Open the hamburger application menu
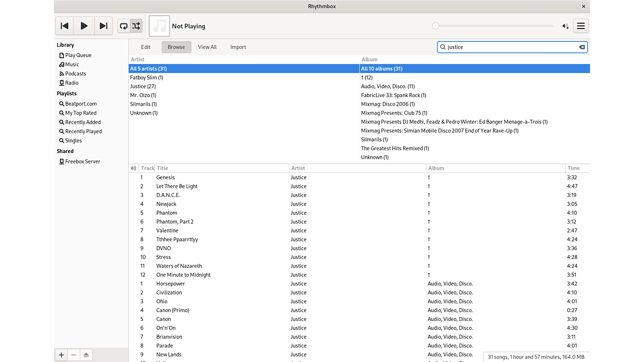 [x=581, y=26]
